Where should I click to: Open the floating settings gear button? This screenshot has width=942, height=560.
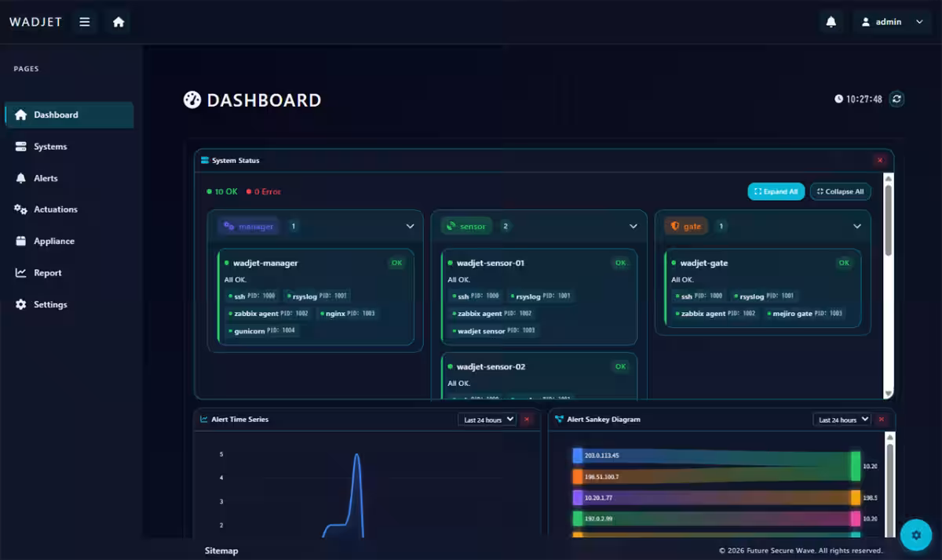[x=915, y=534]
